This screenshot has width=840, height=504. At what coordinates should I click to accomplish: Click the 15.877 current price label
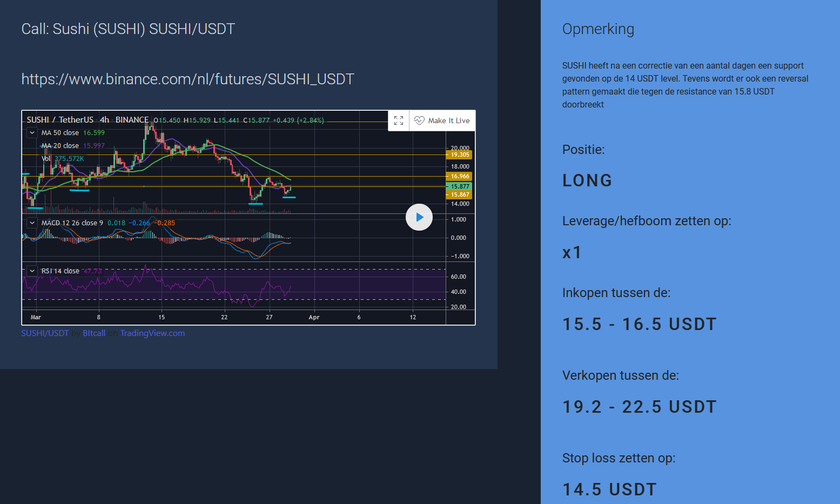[459, 186]
